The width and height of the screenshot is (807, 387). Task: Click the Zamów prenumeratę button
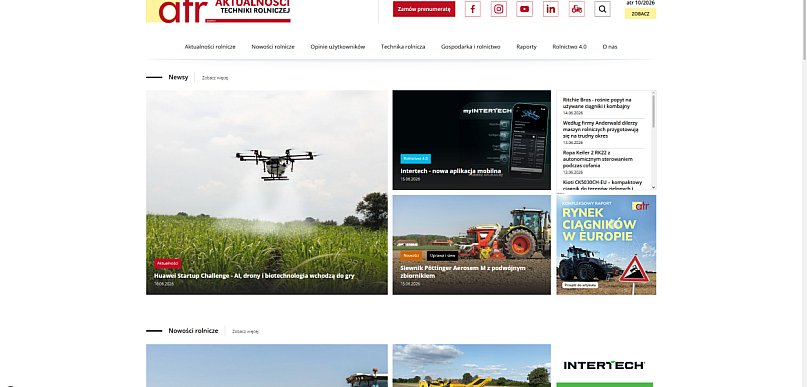click(424, 9)
